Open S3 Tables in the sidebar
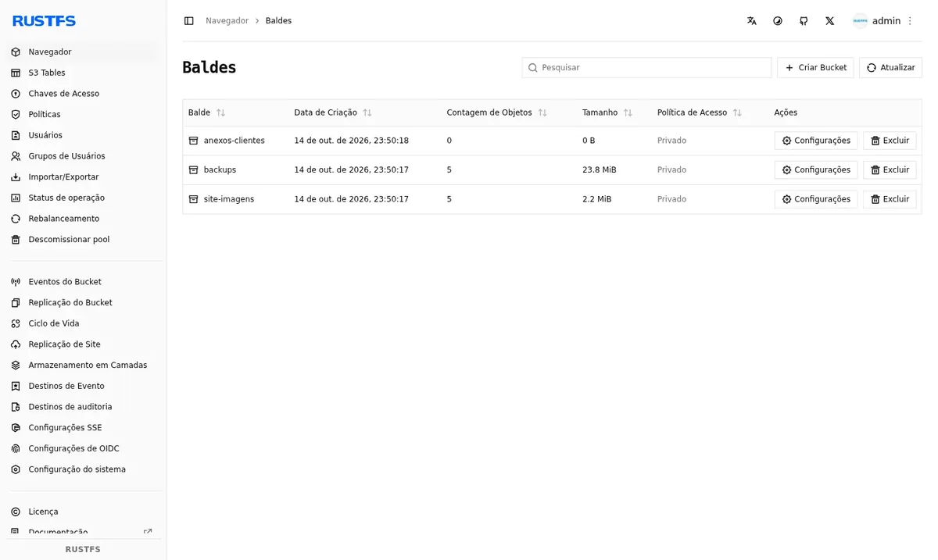The image size is (938, 560). coord(83,73)
